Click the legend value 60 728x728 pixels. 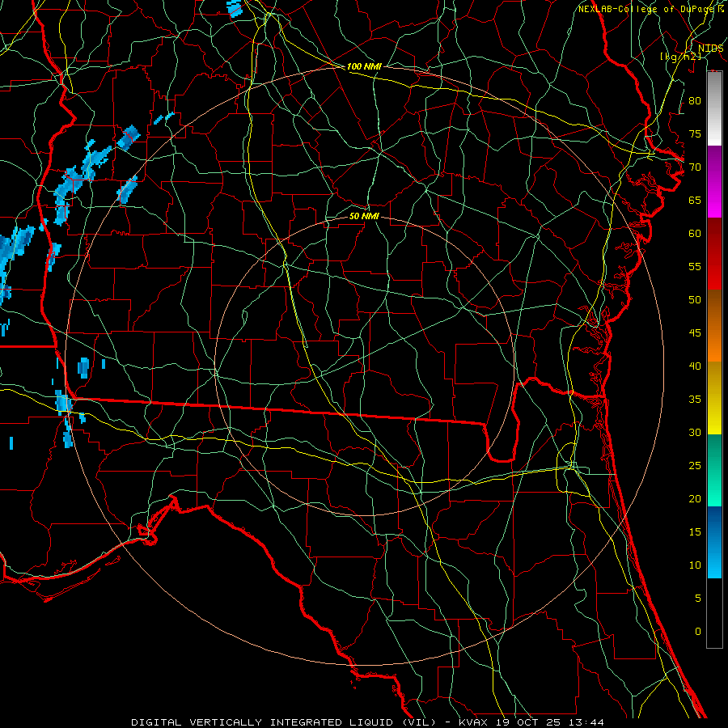pyautogui.click(x=695, y=234)
